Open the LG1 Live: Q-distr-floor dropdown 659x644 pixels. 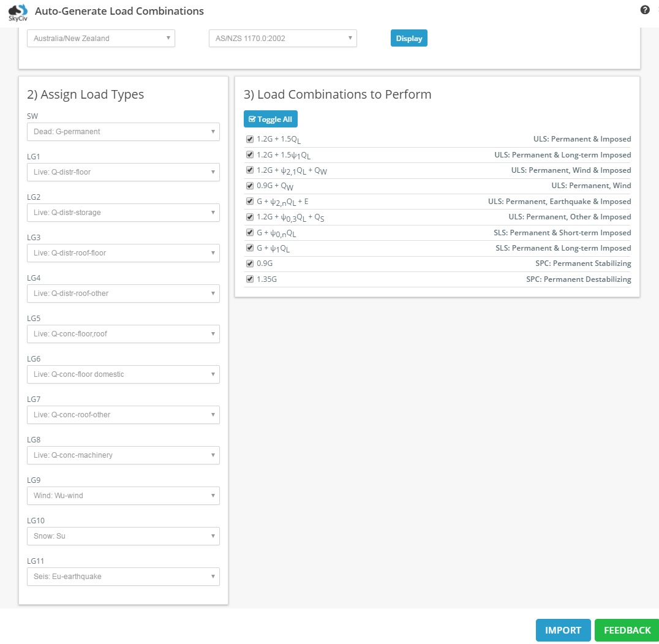coord(123,172)
